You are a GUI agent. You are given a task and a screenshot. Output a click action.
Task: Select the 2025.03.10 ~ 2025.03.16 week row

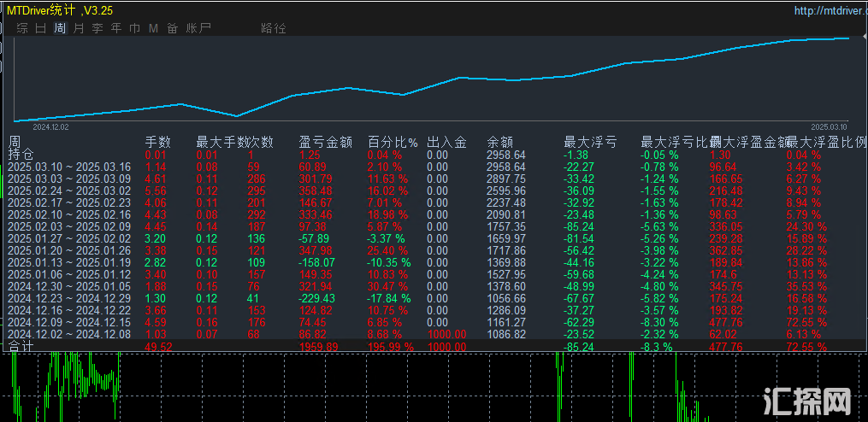tap(69, 167)
